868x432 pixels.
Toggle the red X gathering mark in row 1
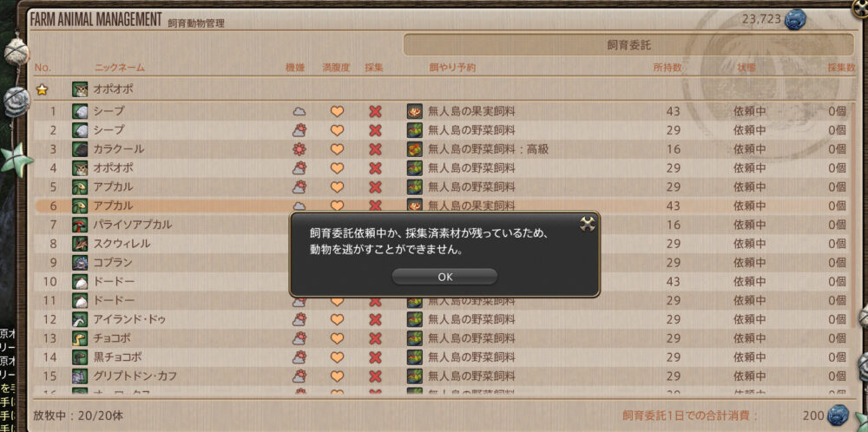[x=375, y=111]
